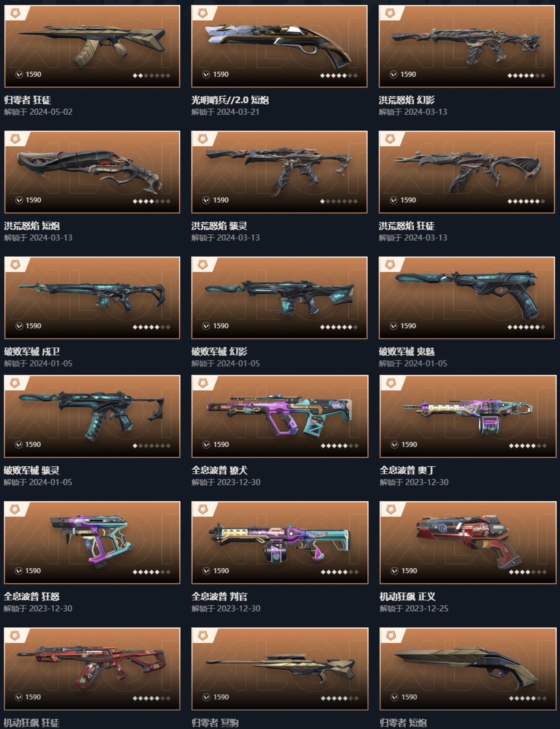The image size is (560, 729).
Task: Click the VP currency icon on 破败军械 鬼魅
Action: tap(393, 326)
